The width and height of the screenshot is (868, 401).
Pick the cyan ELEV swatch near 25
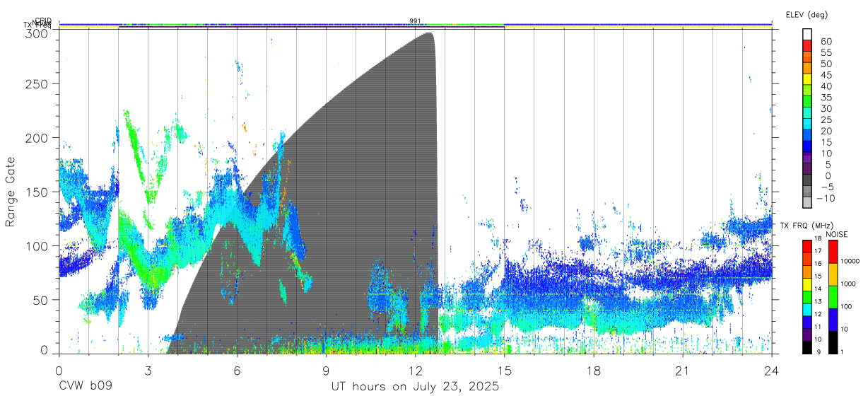807,125
